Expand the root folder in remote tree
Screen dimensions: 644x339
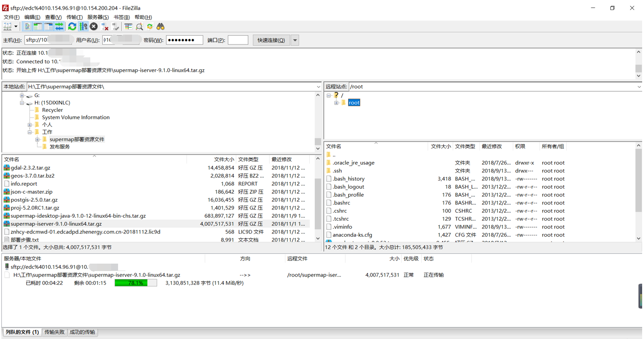coord(336,102)
